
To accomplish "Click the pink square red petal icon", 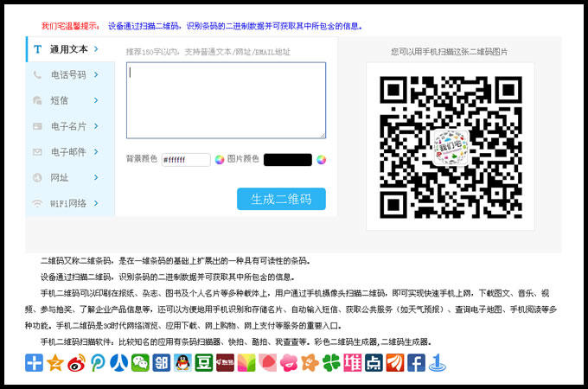I will point(268,363).
